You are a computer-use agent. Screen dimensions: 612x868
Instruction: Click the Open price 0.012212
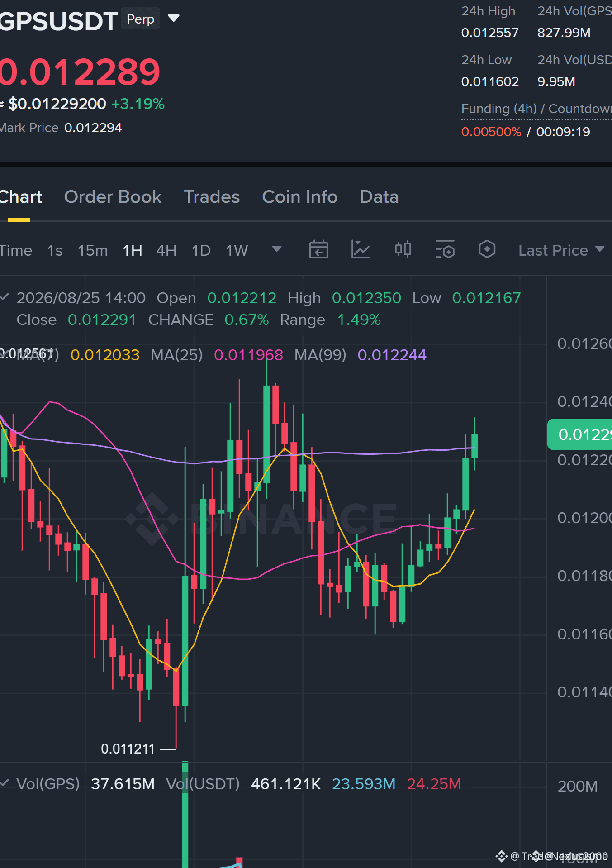242,298
